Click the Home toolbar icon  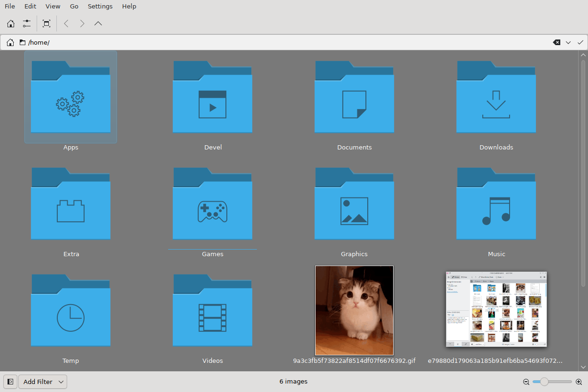click(x=11, y=24)
